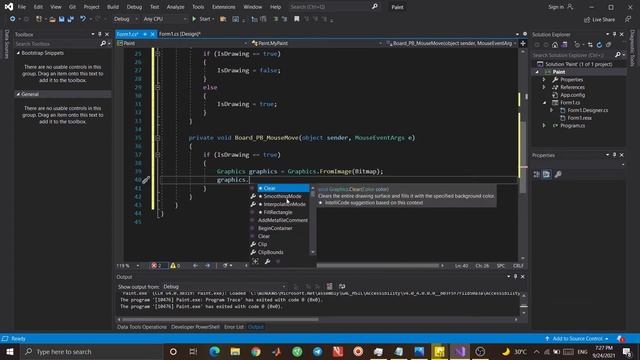This screenshot has width=640, height=360.
Task: Click the editor split plus icon
Action: click(x=523, y=43)
